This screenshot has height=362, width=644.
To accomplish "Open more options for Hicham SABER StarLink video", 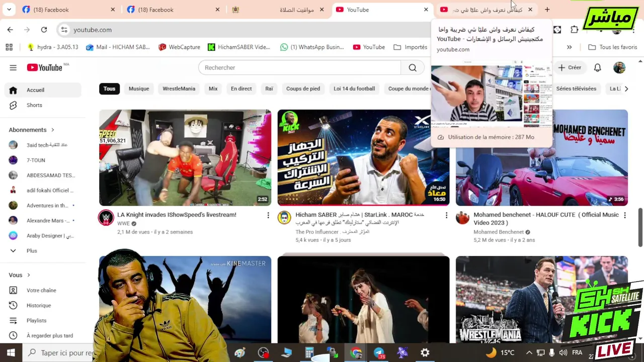I will point(446,215).
